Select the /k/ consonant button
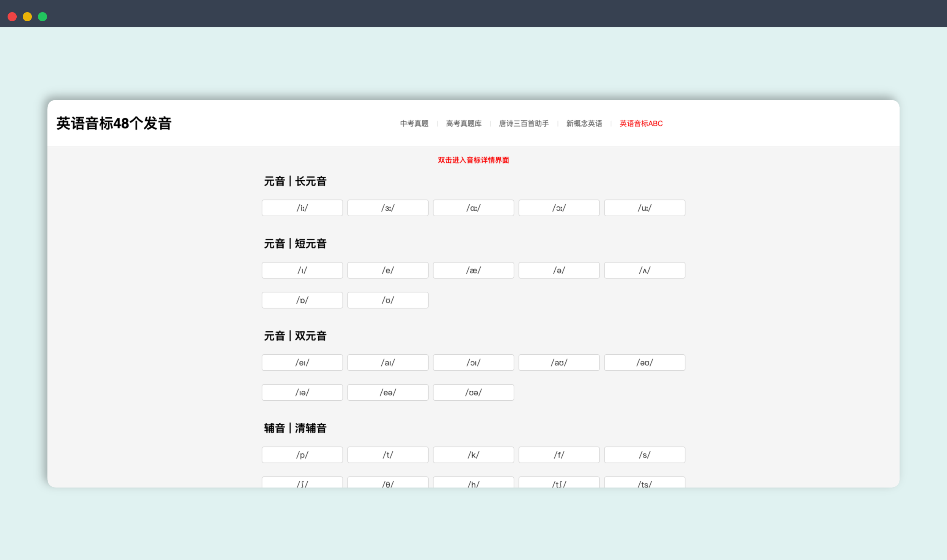This screenshot has width=947, height=560. point(473,455)
